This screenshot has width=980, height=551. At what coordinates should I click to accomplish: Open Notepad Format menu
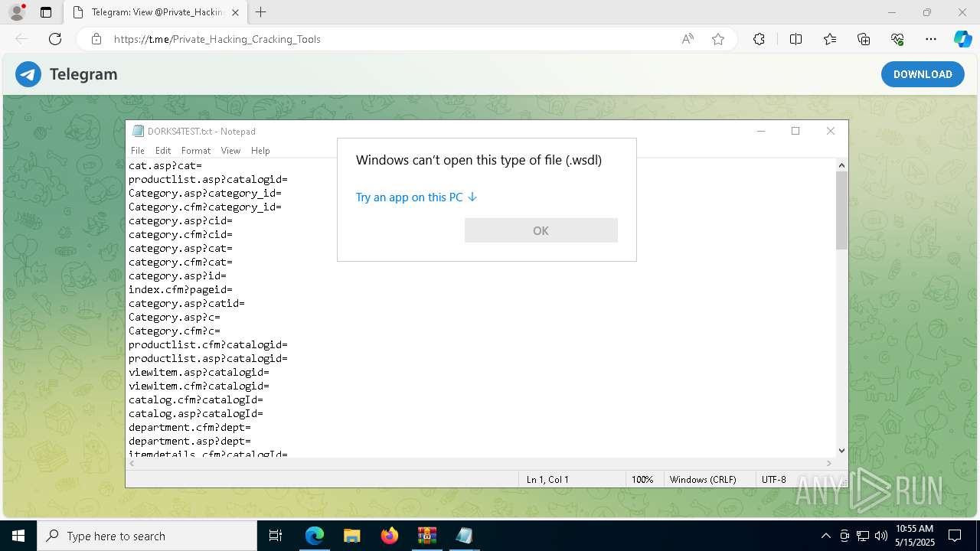point(196,151)
